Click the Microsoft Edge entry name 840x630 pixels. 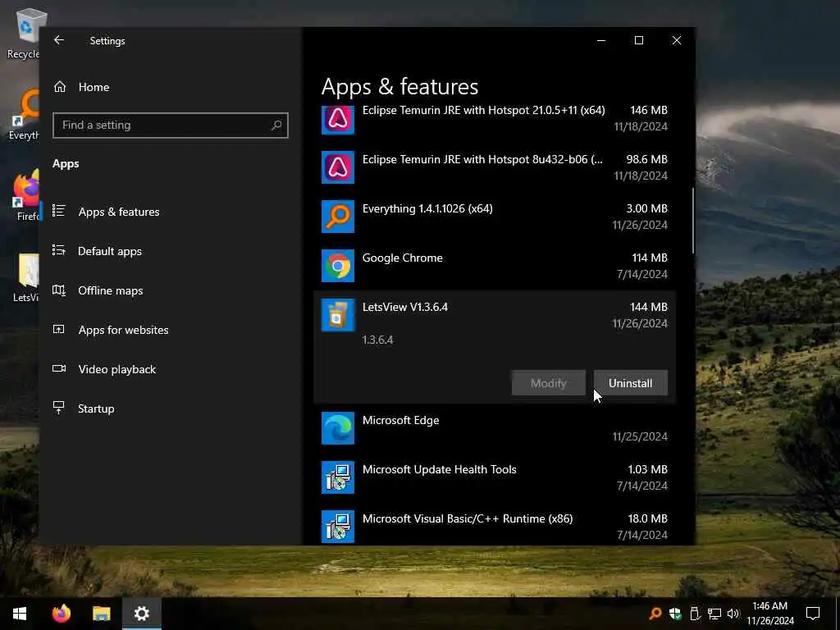tap(400, 421)
